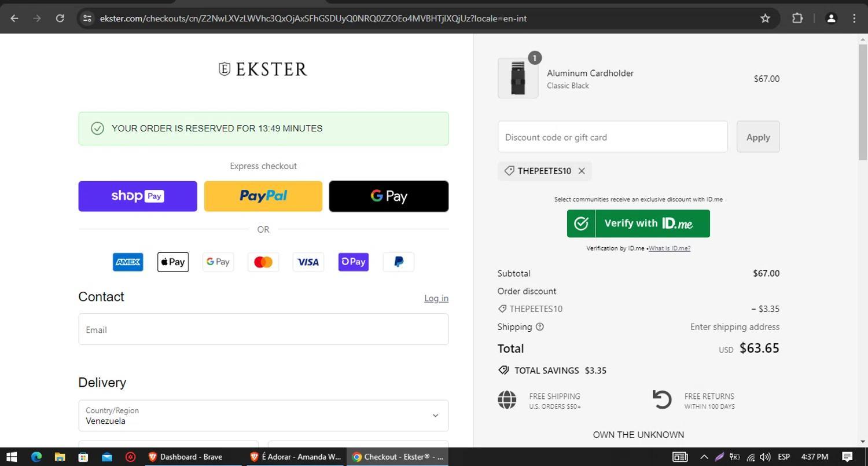Screen dimensions: 868x466
Task: Click the Amex card icon
Action: coord(128,262)
